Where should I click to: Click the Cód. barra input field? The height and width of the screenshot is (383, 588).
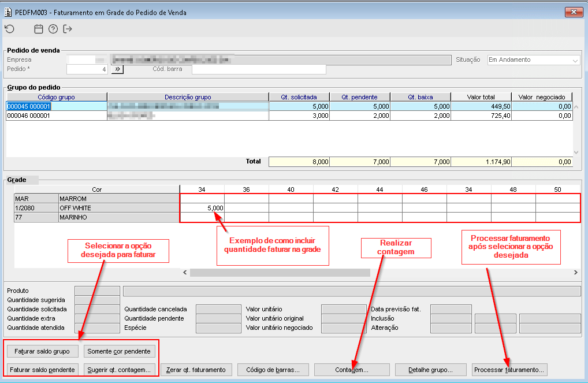click(259, 69)
